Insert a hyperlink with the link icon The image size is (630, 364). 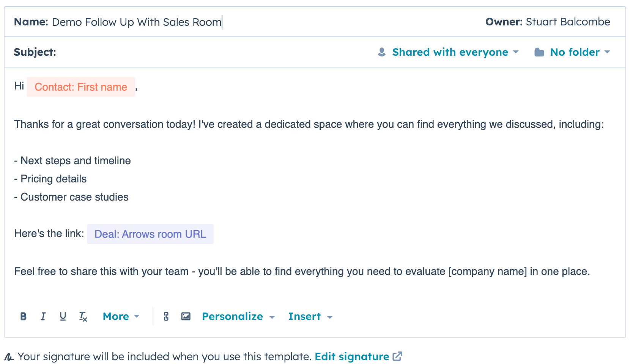[166, 316]
